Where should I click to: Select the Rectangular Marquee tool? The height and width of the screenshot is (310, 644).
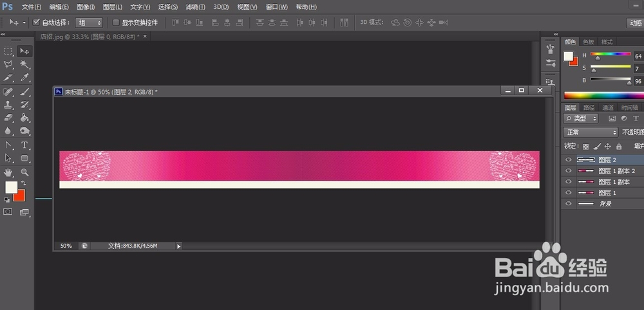[8, 51]
